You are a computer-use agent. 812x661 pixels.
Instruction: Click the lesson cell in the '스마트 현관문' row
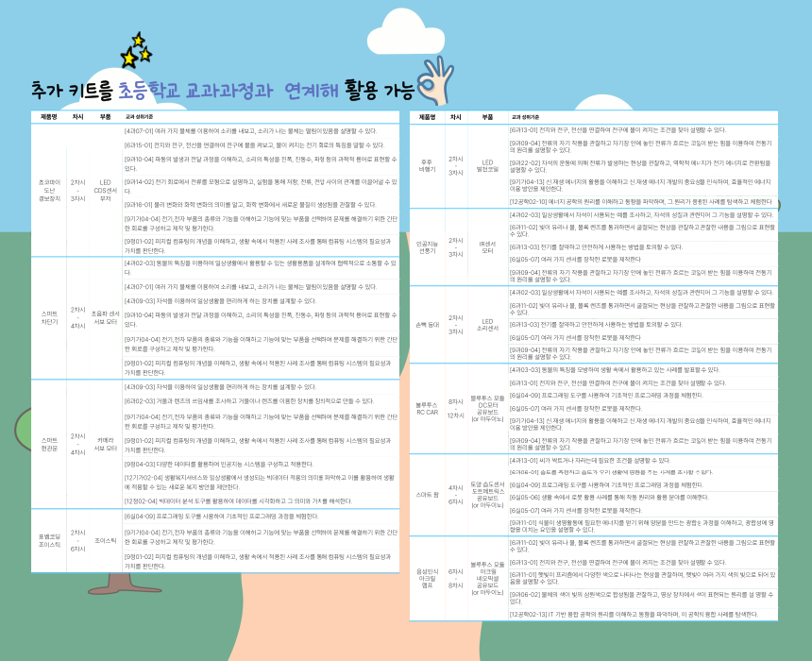[77, 444]
